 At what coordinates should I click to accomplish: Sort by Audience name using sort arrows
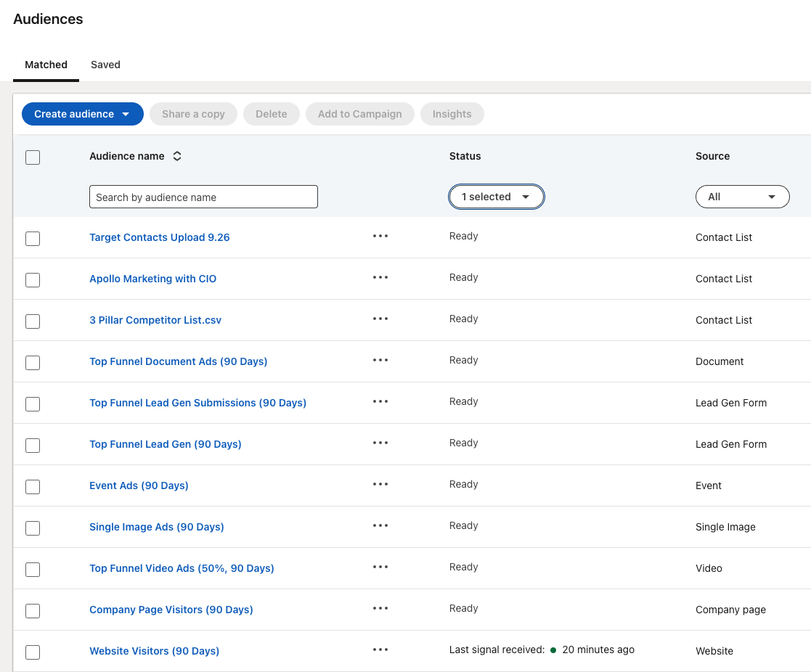tap(177, 156)
